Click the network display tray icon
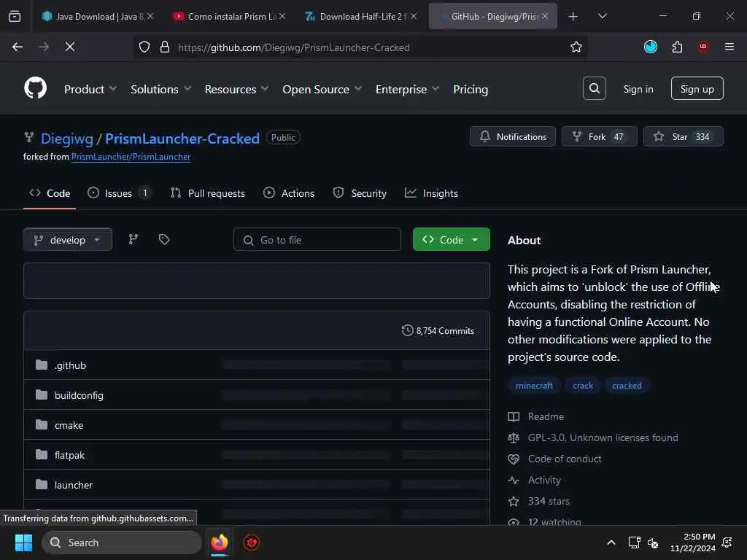Screen dimensions: 747x560 click(634, 542)
